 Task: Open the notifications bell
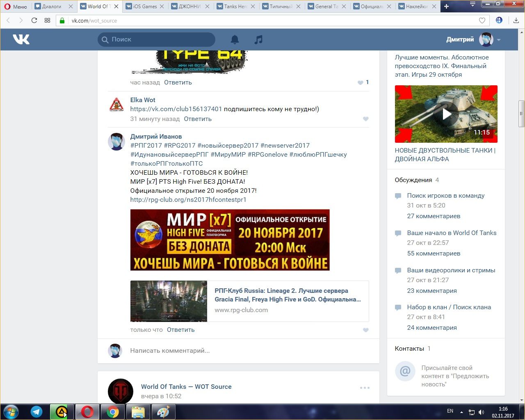(235, 39)
